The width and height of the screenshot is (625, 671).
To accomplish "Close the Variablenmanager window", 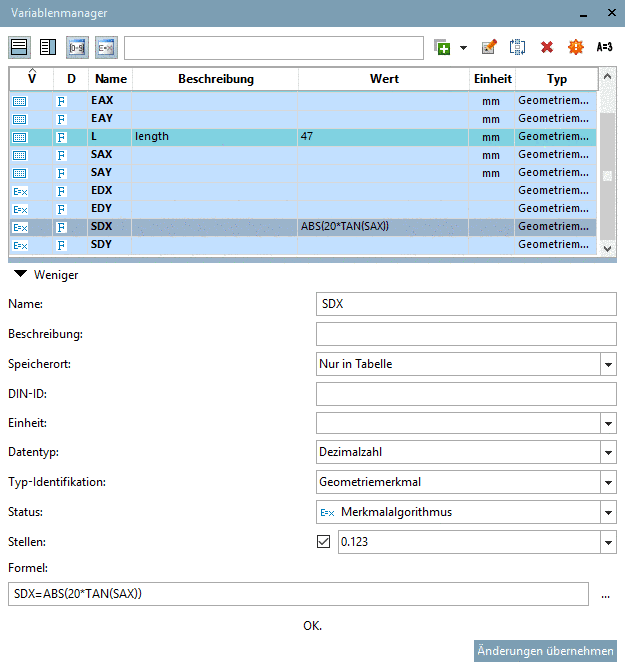I will [x=612, y=13].
